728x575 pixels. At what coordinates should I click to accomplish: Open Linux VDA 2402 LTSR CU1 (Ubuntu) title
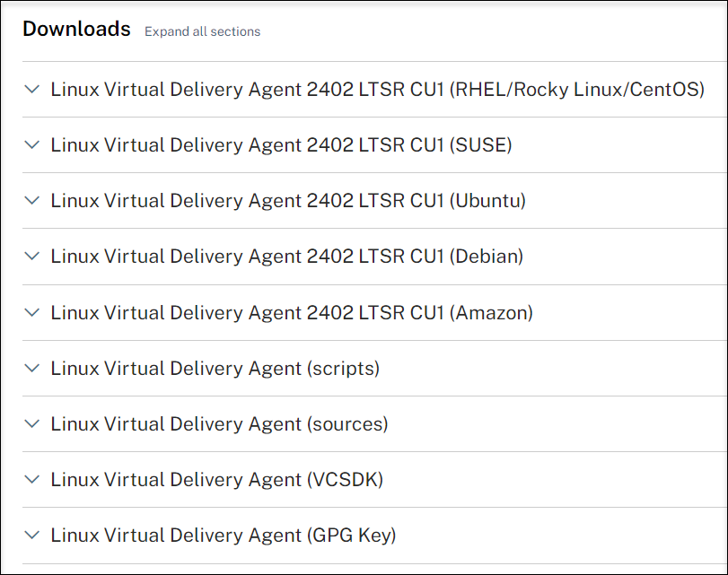click(288, 201)
